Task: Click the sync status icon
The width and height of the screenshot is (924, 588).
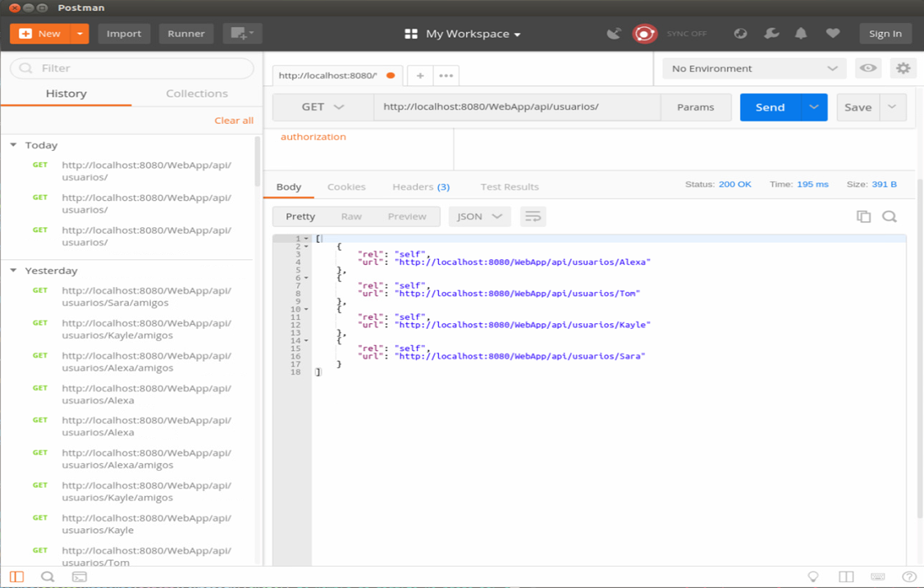Action: 645,34
